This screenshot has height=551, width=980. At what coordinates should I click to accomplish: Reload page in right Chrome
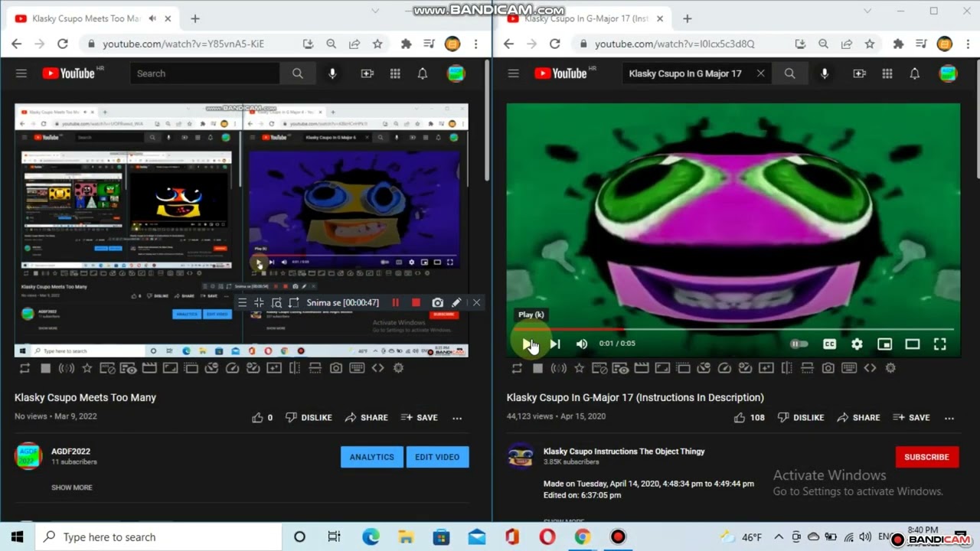[x=554, y=44]
